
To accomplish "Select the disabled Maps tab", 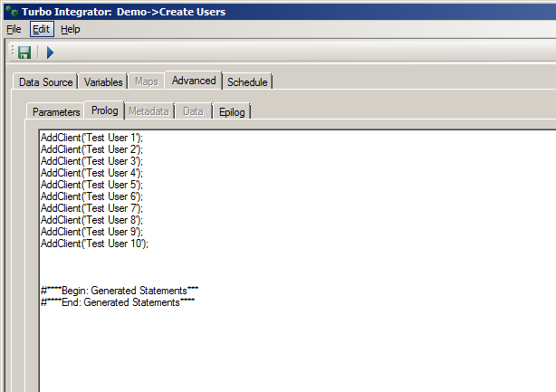I will [147, 81].
